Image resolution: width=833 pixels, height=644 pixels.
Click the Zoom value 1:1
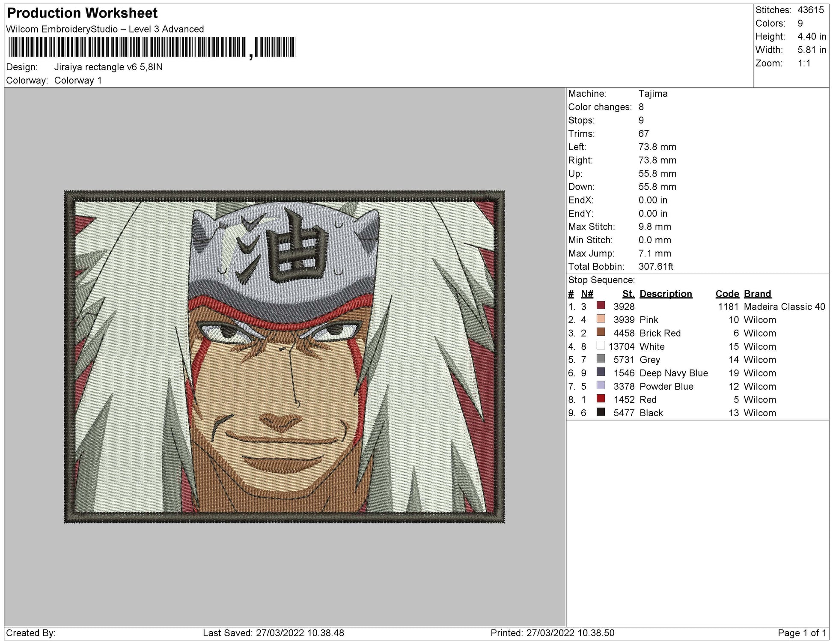point(804,63)
